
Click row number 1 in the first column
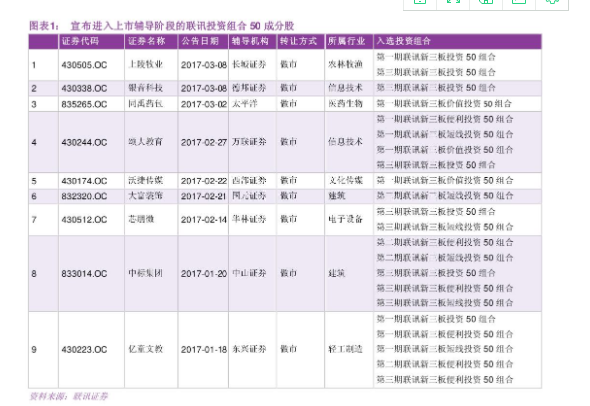pyautogui.click(x=34, y=65)
